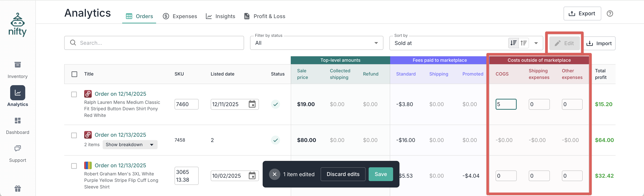Sort in ascending order icon

coord(524,43)
